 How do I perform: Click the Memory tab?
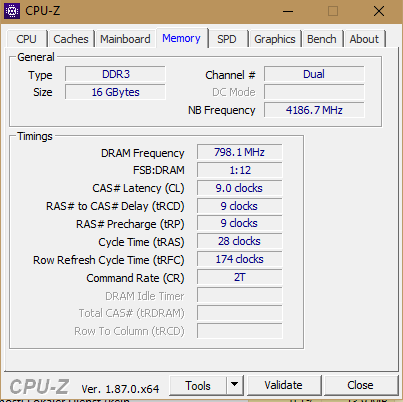click(182, 38)
